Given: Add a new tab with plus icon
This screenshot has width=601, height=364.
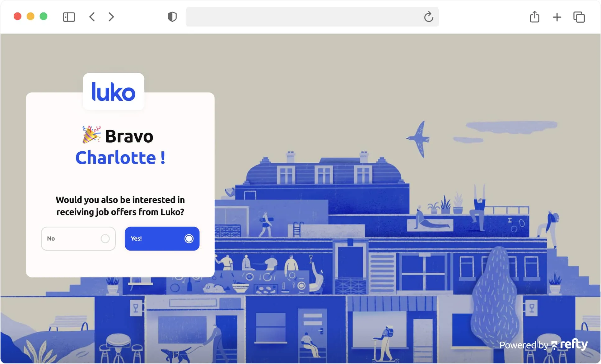Looking at the screenshot, I should 557,17.
